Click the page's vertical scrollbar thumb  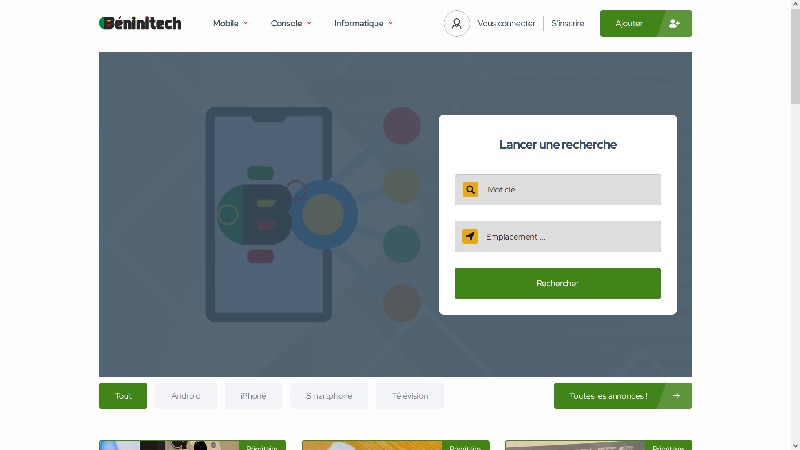tap(795, 56)
